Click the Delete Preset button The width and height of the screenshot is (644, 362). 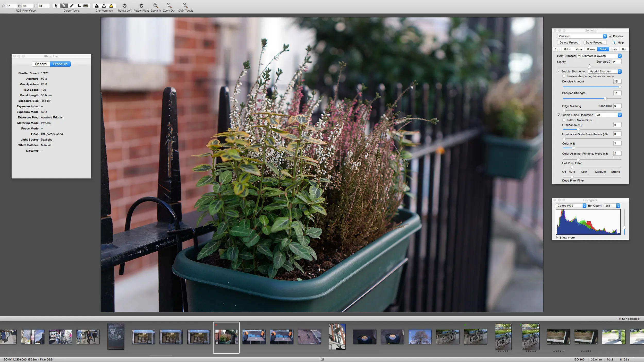coord(568,42)
